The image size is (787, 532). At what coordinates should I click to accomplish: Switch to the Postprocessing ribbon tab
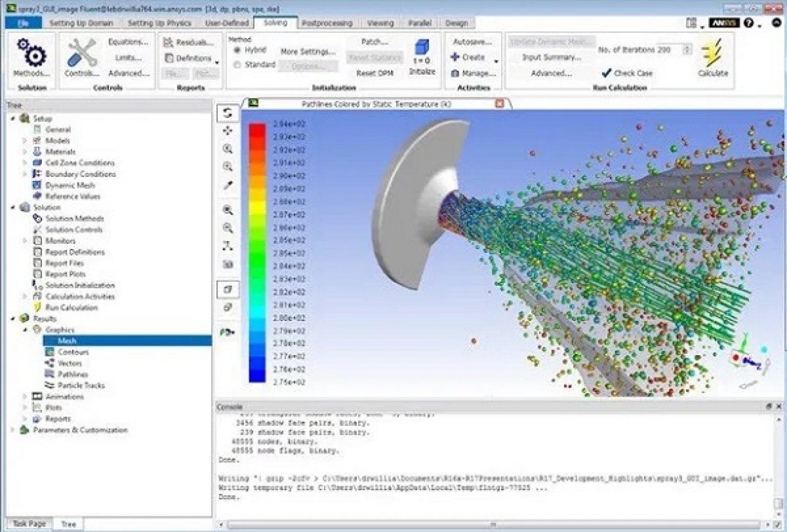point(328,23)
